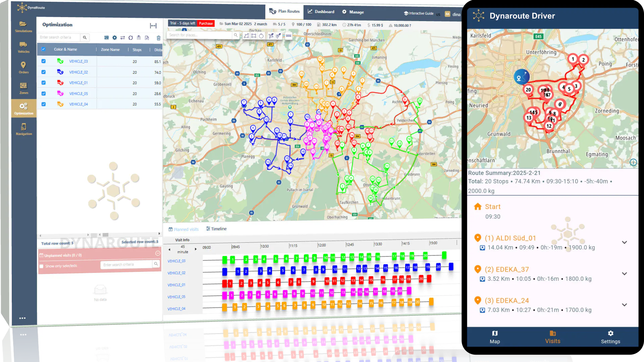Click the horizontal scrollbar under vehicle list
Image resolution: width=644 pixels, height=362 pixels.
click(x=100, y=235)
